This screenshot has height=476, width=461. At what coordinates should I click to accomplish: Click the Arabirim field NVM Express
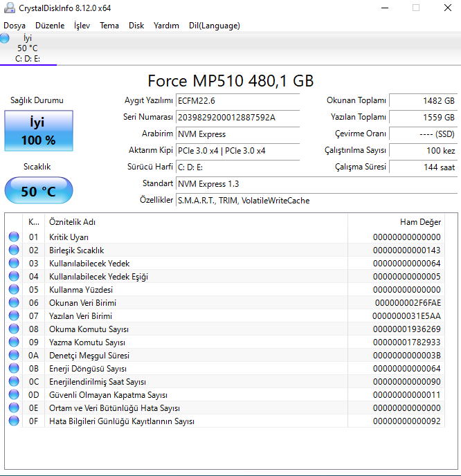click(237, 134)
